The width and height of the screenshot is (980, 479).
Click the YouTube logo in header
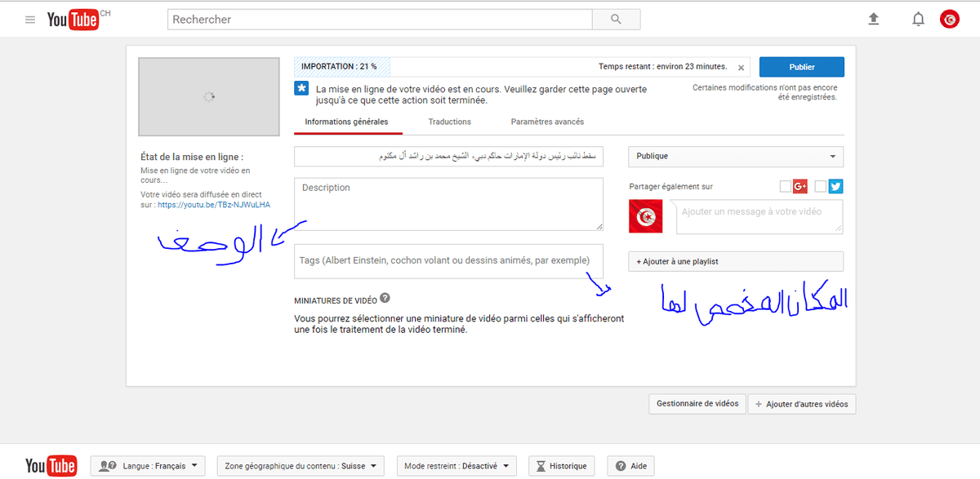(73, 20)
